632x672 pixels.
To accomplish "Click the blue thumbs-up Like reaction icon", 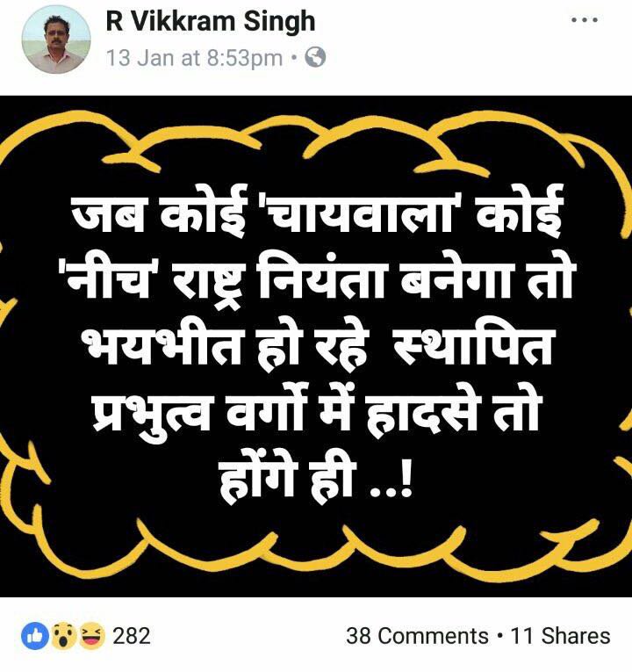I will (35, 635).
